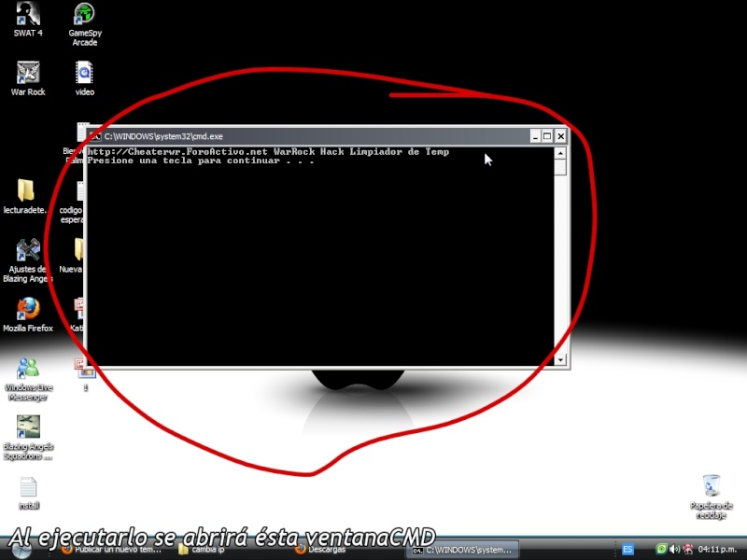747x560 pixels.
Task: Maximize the cmd.exe window
Action: click(547, 136)
